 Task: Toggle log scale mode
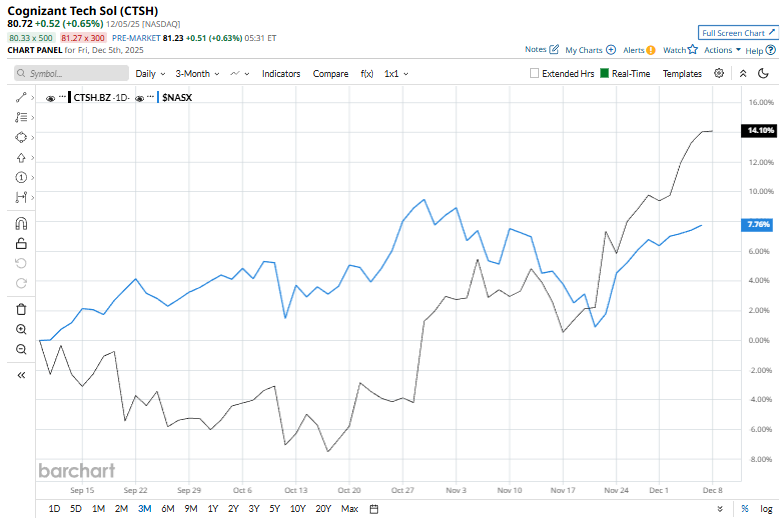[766, 509]
